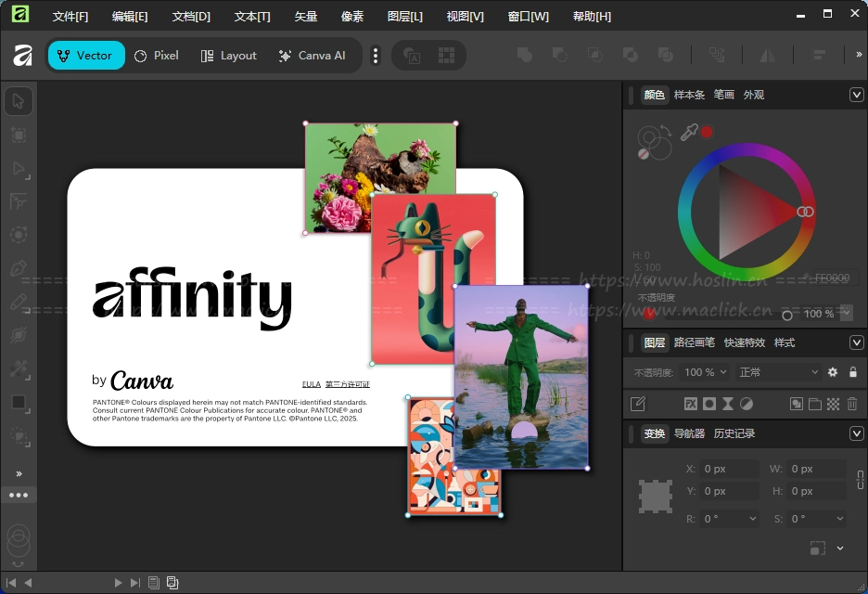Click the adjustments half-circle icon
This screenshot has height=594, width=868.
(x=747, y=404)
